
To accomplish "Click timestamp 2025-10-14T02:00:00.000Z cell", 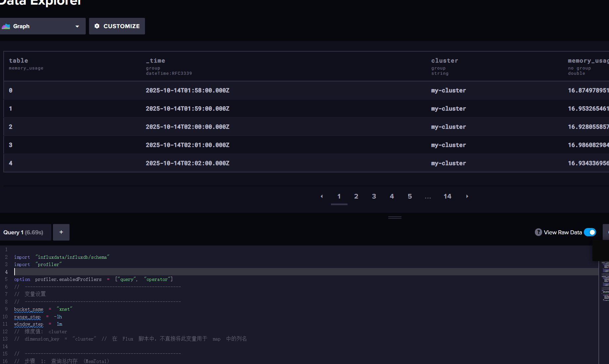I will point(188,127).
